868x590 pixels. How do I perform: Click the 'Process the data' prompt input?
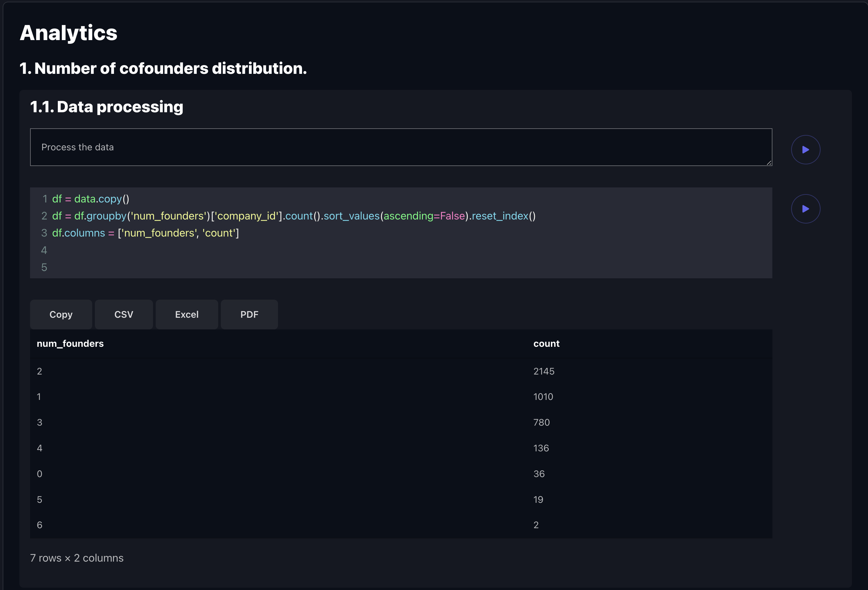pos(401,147)
